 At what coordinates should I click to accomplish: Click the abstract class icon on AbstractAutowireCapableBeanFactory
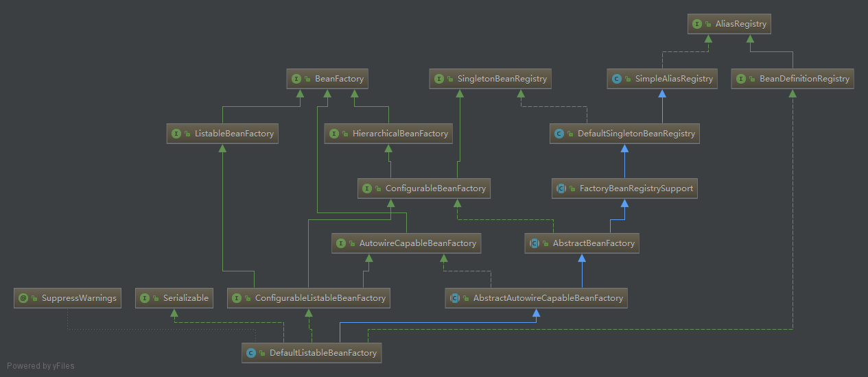(454, 298)
